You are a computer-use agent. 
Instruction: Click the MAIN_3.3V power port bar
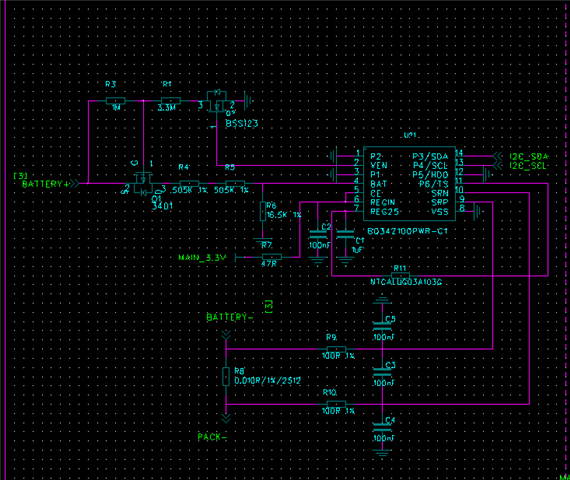tap(236, 257)
